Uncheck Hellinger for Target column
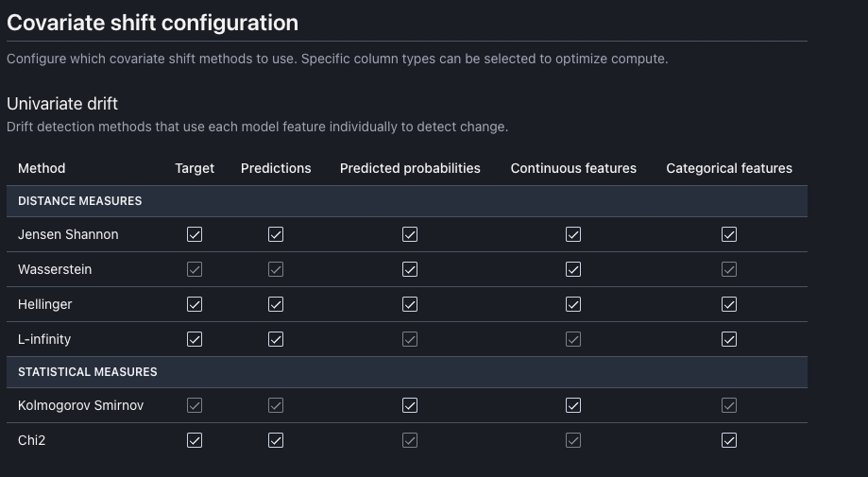The height and width of the screenshot is (477, 868). (x=195, y=304)
